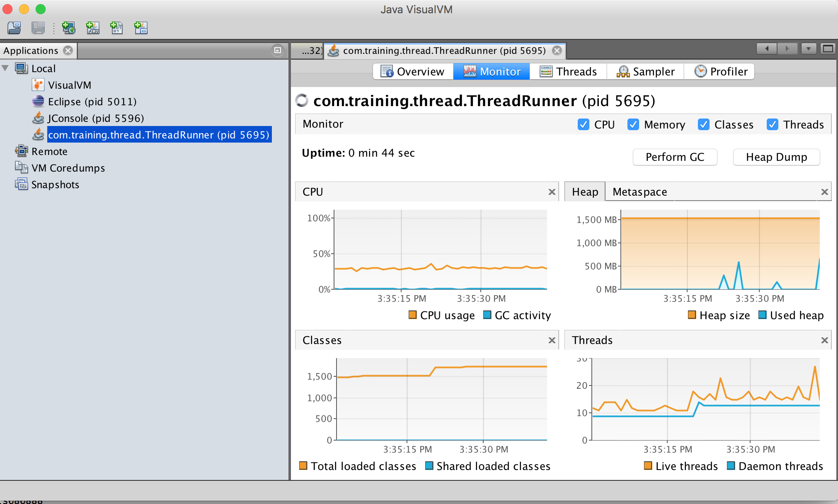Click the Add VM Coredump toolbar icon
The image size is (838, 504).
(x=117, y=28)
